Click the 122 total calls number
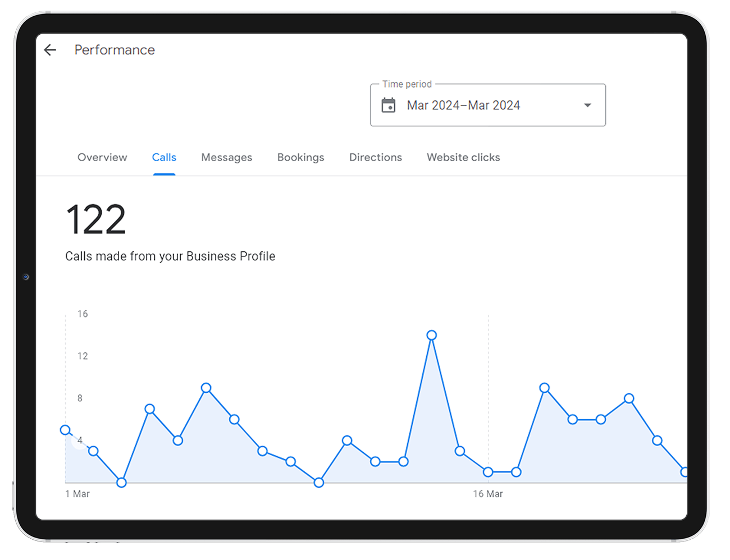 pos(96,219)
